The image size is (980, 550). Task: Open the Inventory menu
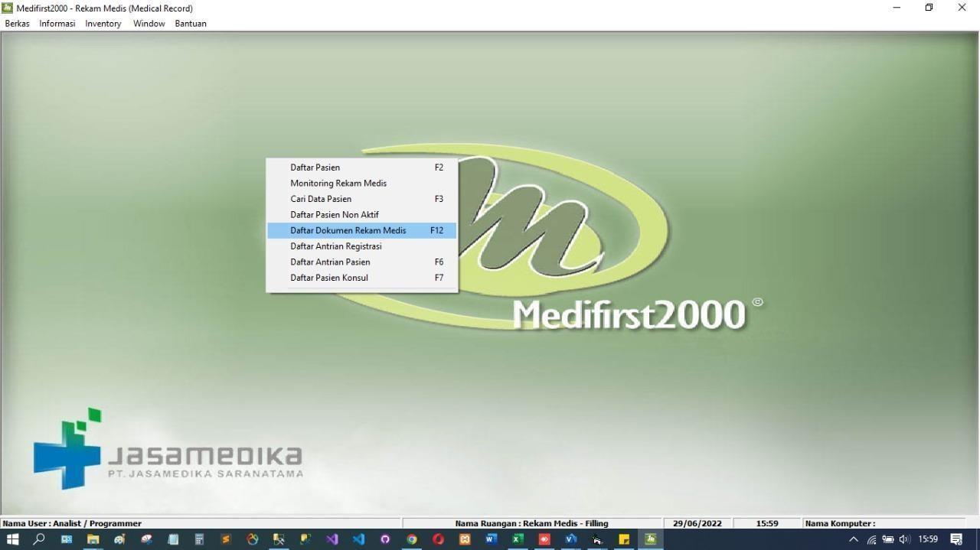click(x=103, y=24)
